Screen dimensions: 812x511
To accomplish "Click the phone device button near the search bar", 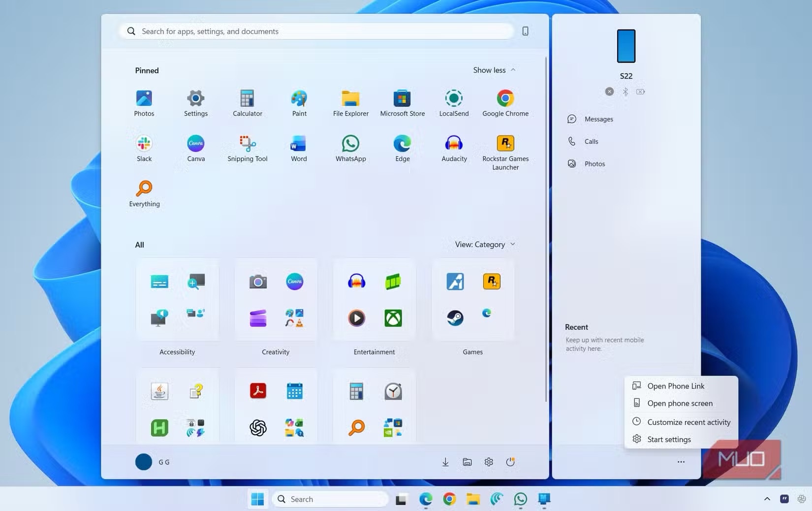I will [525, 31].
